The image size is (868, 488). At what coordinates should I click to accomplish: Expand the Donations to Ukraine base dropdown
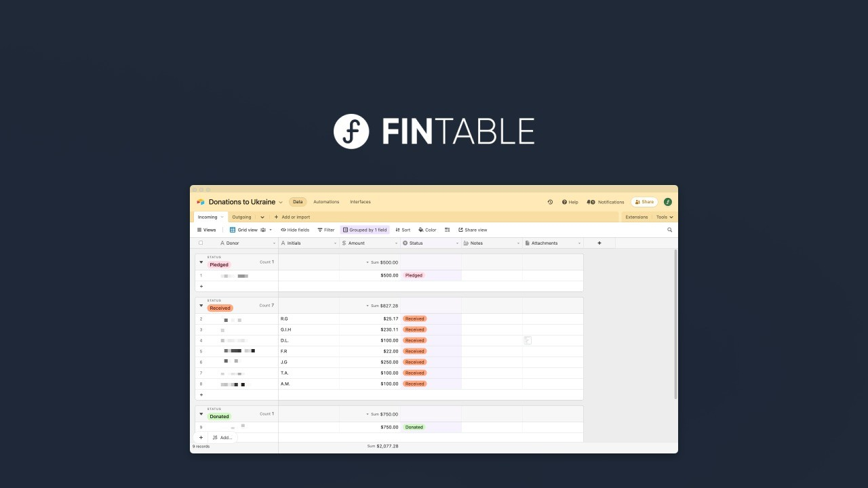[281, 203]
